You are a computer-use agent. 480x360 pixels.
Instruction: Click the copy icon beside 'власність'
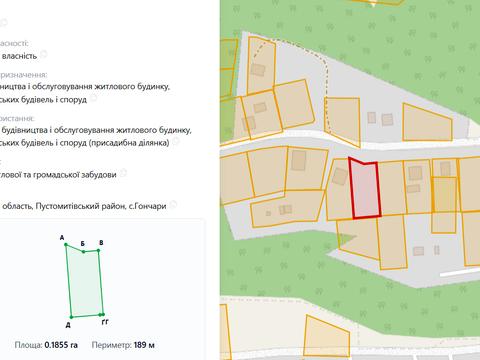tap(43, 54)
